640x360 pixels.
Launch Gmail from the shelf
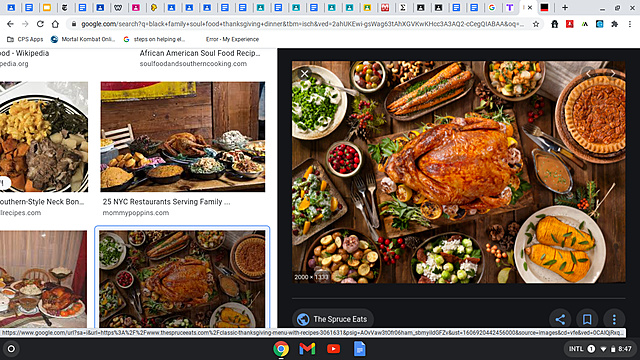click(x=307, y=349)
